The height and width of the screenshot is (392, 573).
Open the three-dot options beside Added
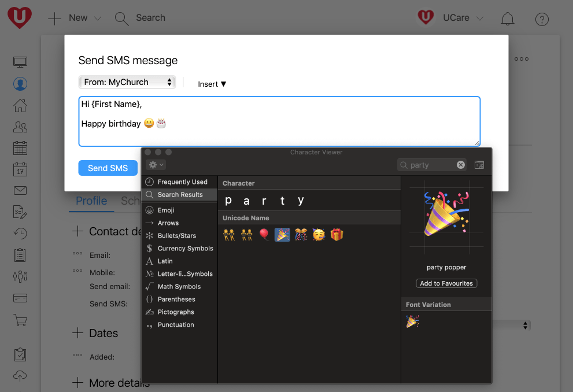(x=77, y=355)
